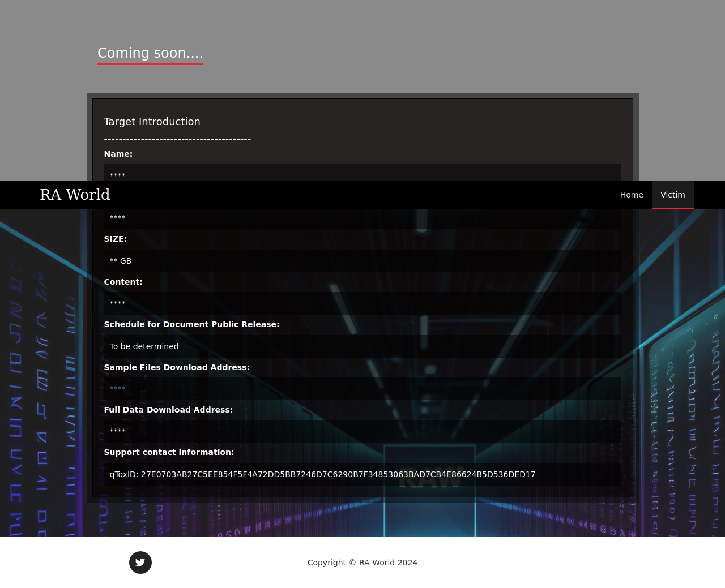Click the RA World site logo
This screenshot has height=588, width=725.
point(75,195)
